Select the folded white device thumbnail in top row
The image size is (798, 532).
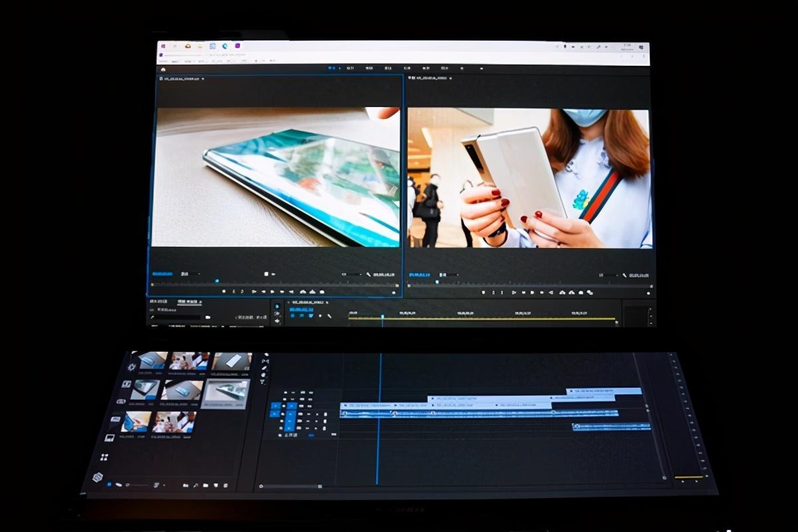coord(232,361)
